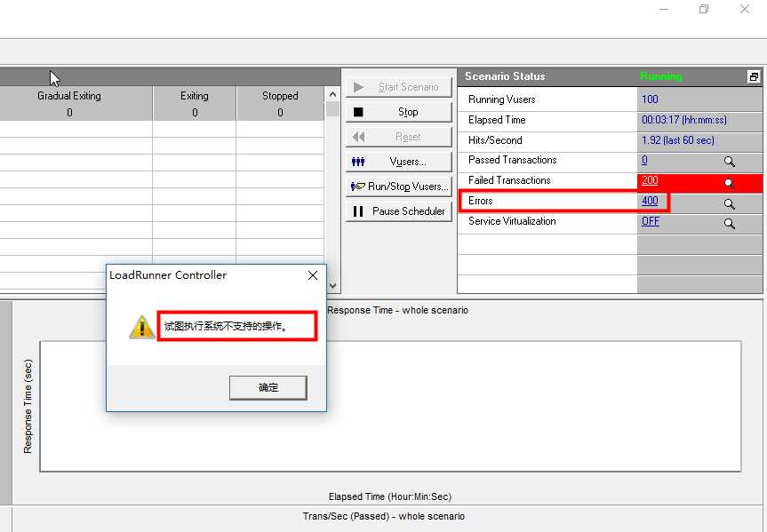Viewport: 767px width, 532px height.
Task: Open the Errors count link 400
Action: 650,201
